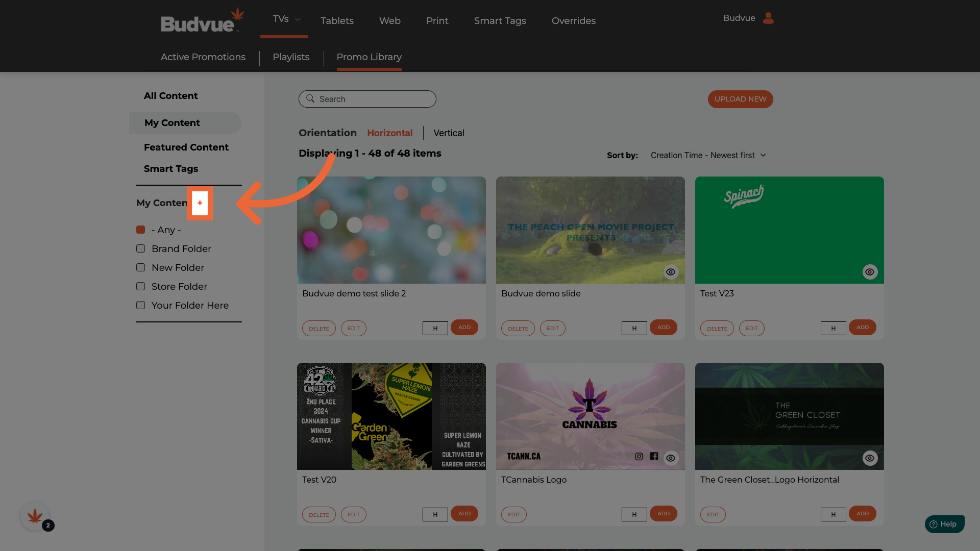Open the cannabis leaf notification widget
The image size is (980, 551).
(35, 517)
